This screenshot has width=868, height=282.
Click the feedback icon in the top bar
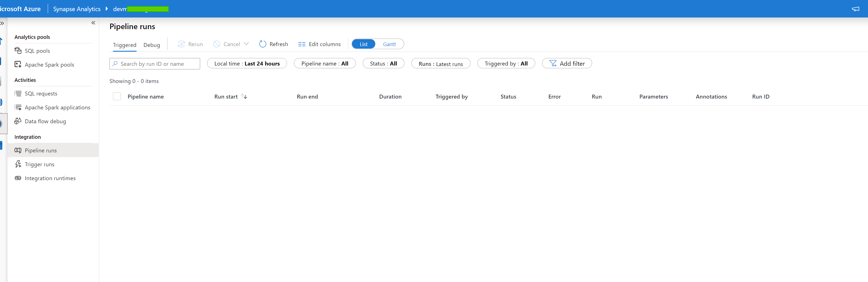point(856,9)
